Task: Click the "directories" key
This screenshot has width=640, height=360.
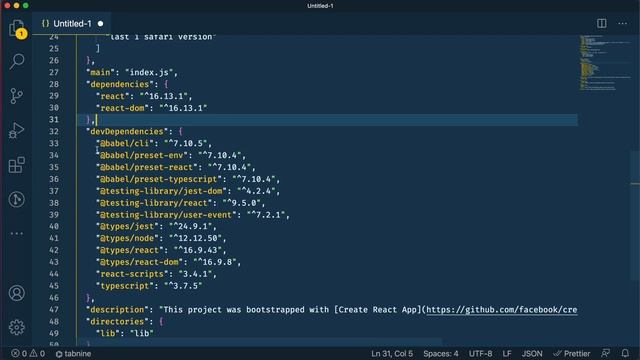Action: (117, 321)
